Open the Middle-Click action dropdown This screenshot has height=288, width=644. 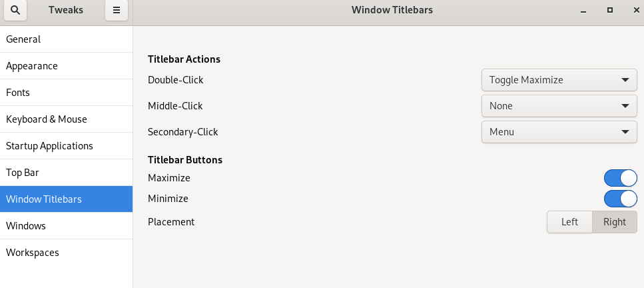click(559, 106)
